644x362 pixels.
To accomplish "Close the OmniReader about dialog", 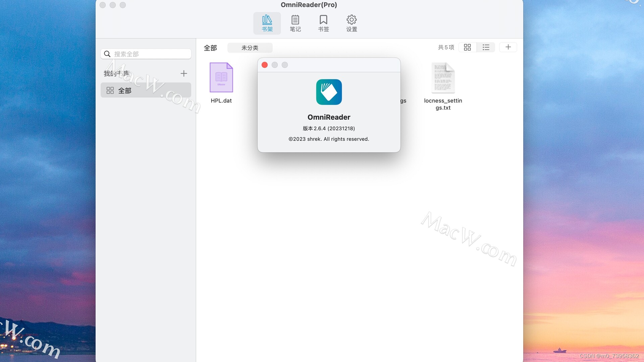I will [x=265, y=65].
